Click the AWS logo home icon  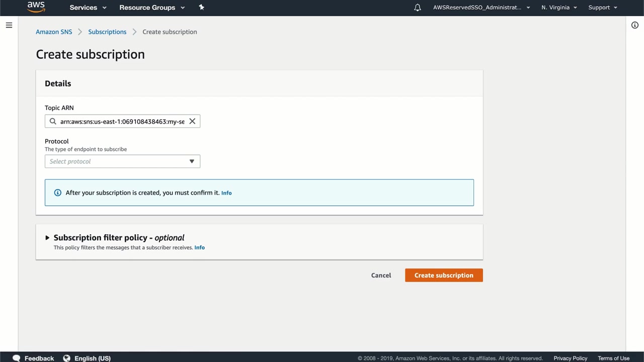[36, 7]
